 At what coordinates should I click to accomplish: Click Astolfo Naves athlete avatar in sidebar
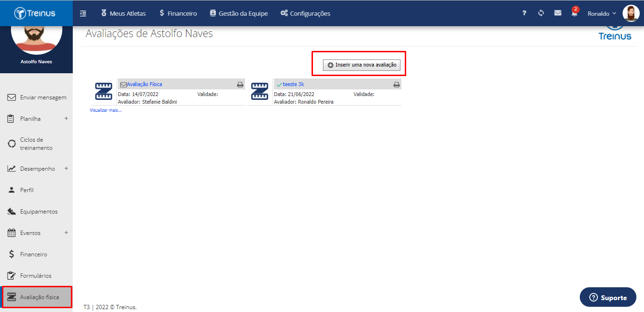click(x=37, y=40)
